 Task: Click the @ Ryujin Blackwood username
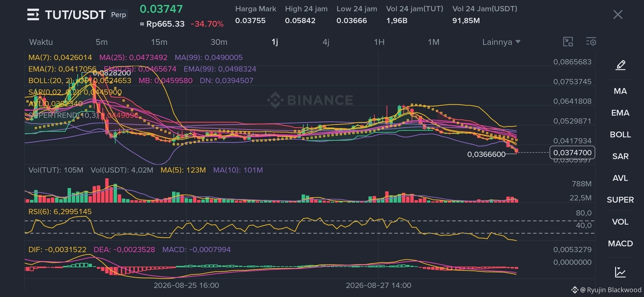(611, 290)
